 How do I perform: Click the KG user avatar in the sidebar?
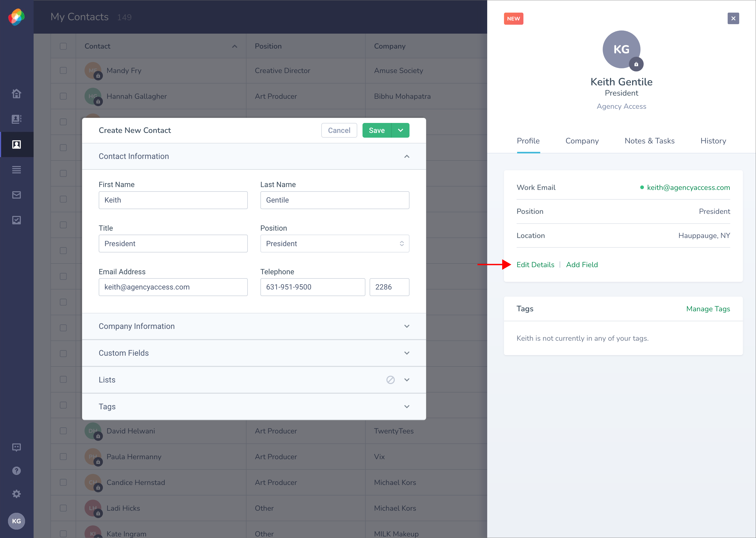pos(17,521)
